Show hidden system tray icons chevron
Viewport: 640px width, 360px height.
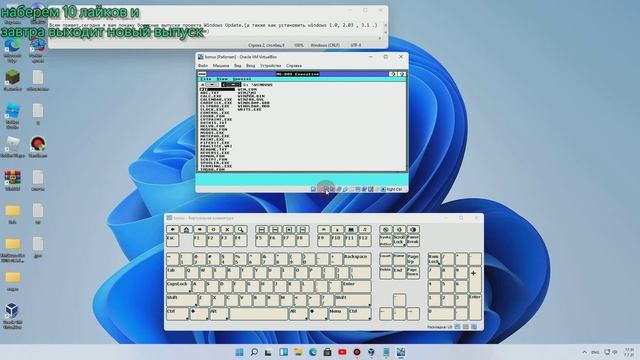point(584,352)
